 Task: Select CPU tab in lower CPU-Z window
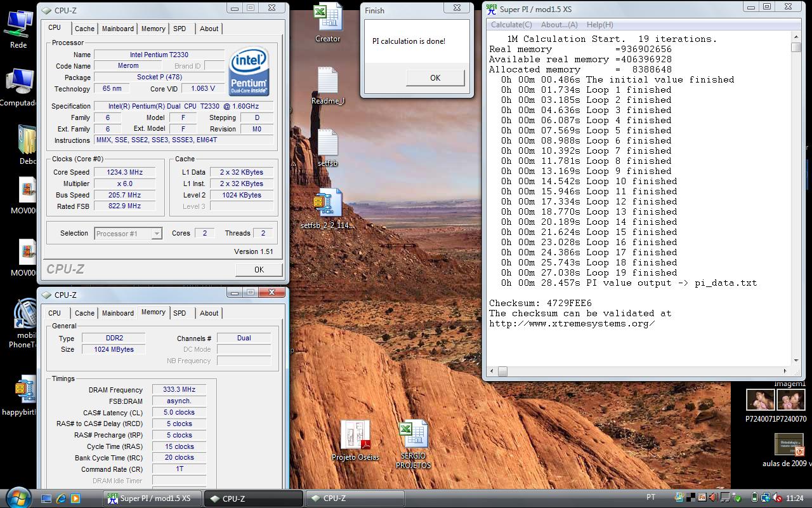click(55, 313)
